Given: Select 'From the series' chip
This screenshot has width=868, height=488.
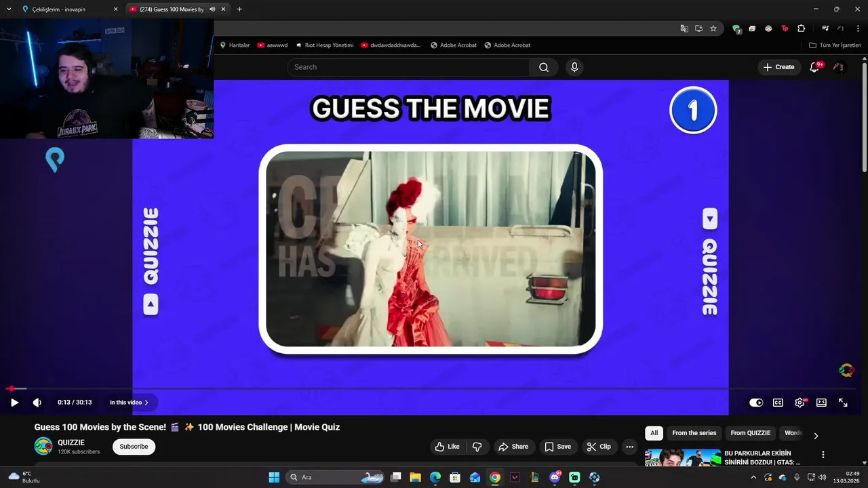Looking at the screenshot, I should point(694,433).
